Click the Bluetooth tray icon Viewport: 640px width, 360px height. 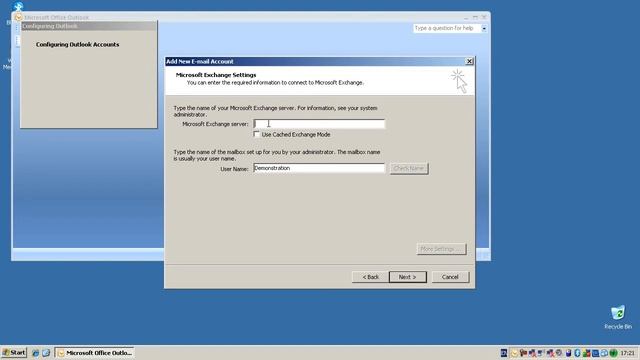pyautogui.click(x=577, y=353)
